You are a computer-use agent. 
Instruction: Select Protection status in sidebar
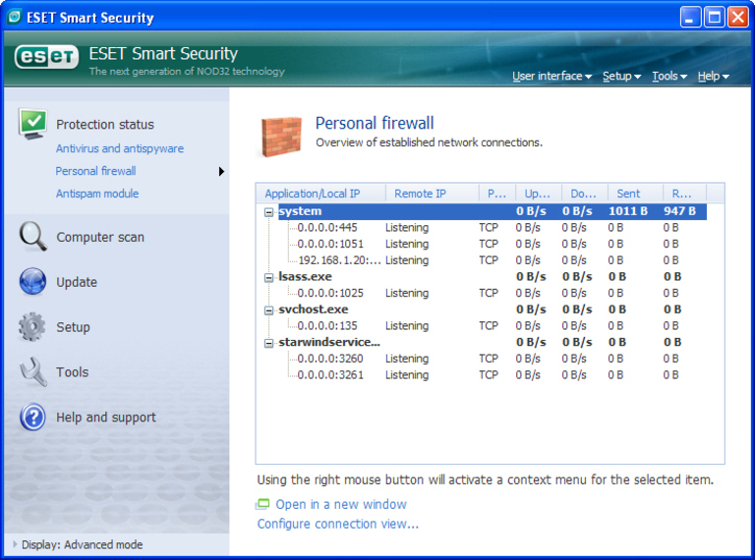pos(105,124)
